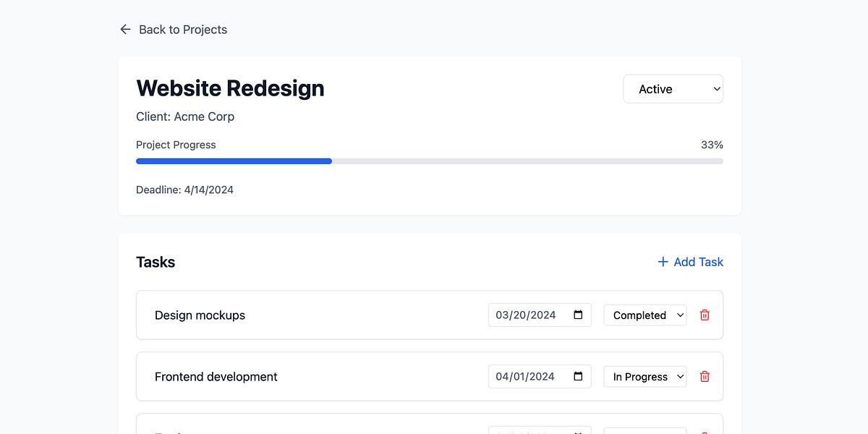
Task: Click the Deadline 4/14/2024 text
Action: tap(184, 190)
